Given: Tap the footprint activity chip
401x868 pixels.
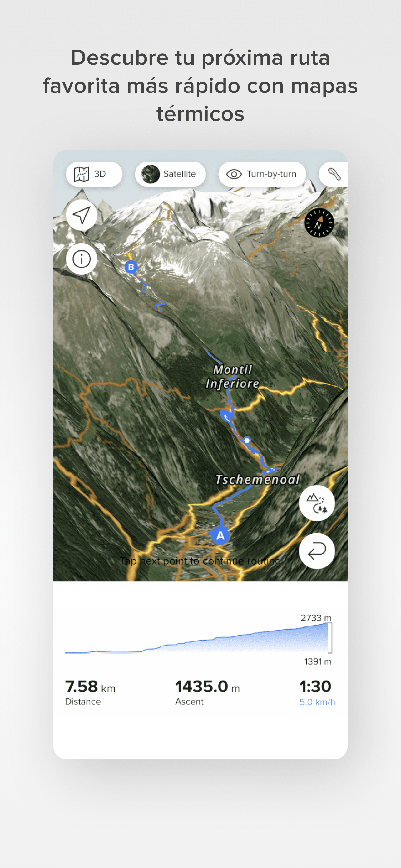Looking at the screenshot, I should coord(333,174).
